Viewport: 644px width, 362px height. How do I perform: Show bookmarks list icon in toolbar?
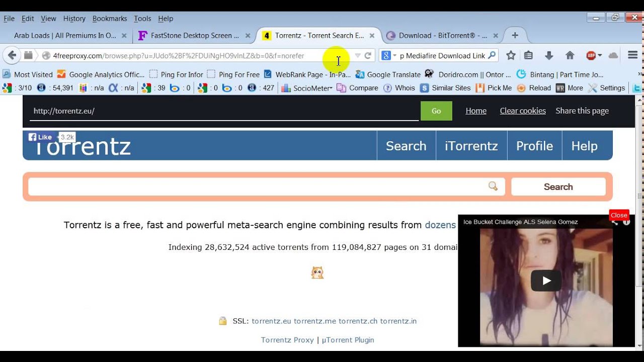tap(528, 55)
